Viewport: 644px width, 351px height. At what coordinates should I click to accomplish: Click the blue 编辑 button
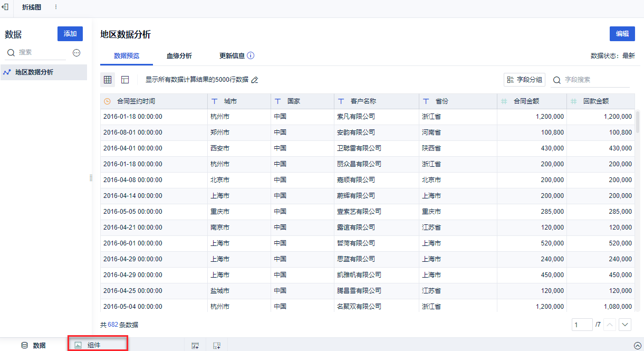tap(622, 34)
